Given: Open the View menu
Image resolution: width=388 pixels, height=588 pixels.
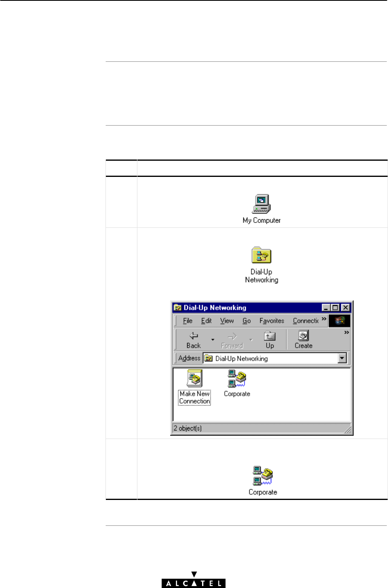Looking at the screenshot, I should coord(227,321).
